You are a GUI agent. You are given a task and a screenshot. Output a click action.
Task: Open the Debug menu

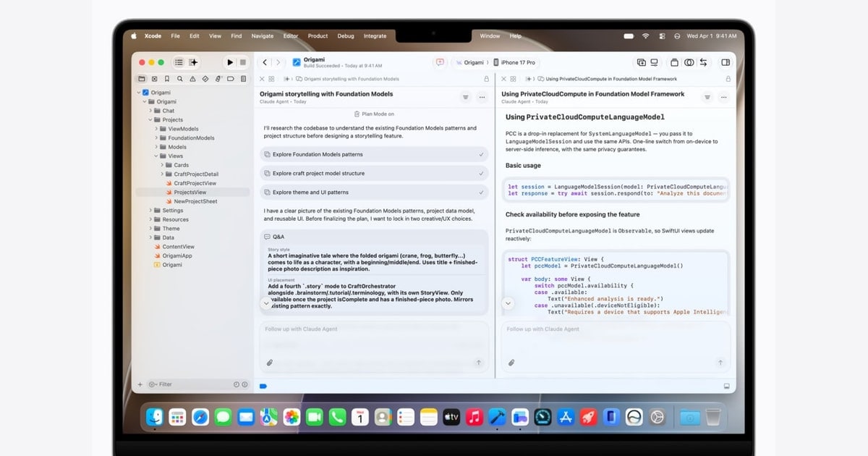(x=346, y=35)
